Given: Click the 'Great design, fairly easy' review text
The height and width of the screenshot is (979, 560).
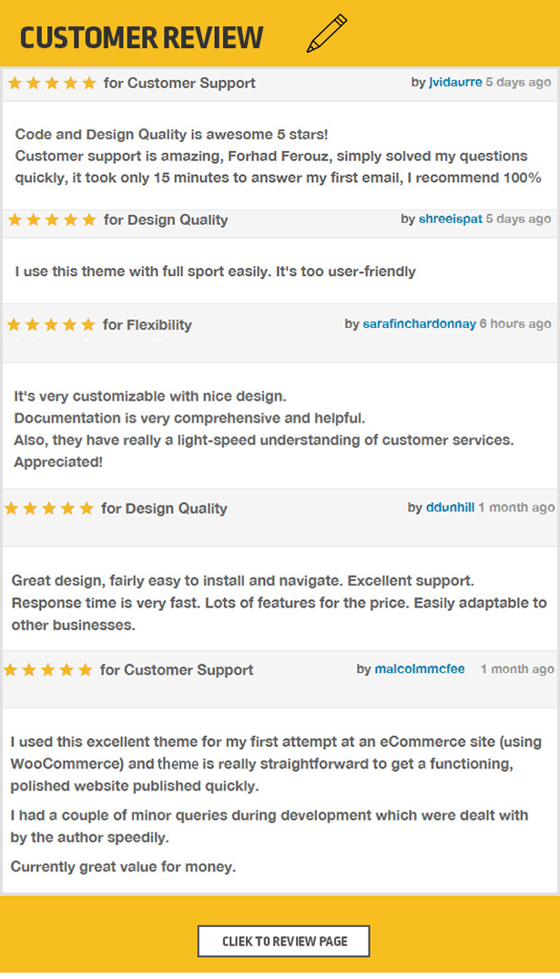Looking at the screenshot, I should pyautogui.click(x=279, y=603).
